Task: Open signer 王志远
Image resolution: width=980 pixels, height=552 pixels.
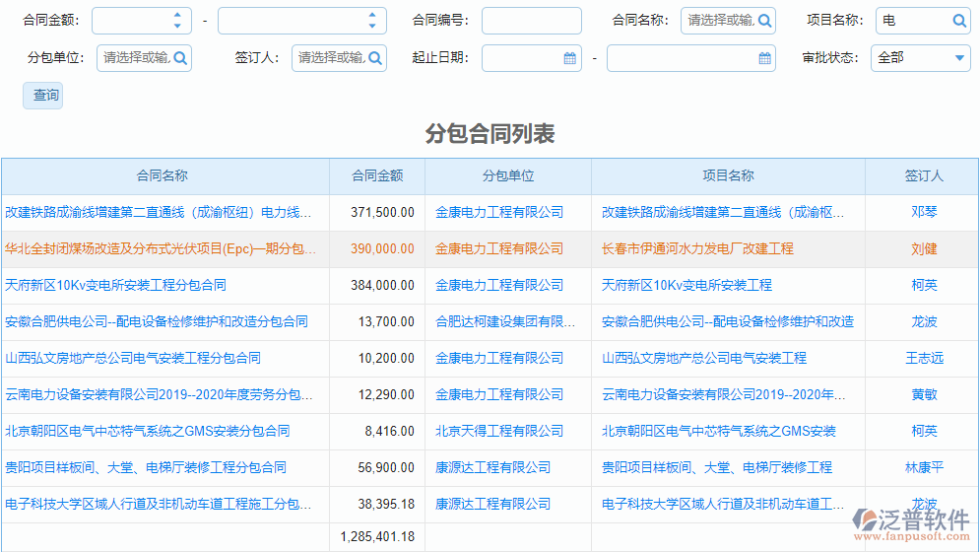Action: coord(924,358)
